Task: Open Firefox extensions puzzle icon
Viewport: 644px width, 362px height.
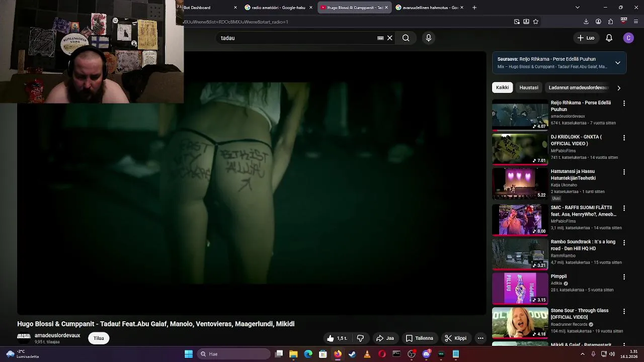Action: tap(610, 22)
